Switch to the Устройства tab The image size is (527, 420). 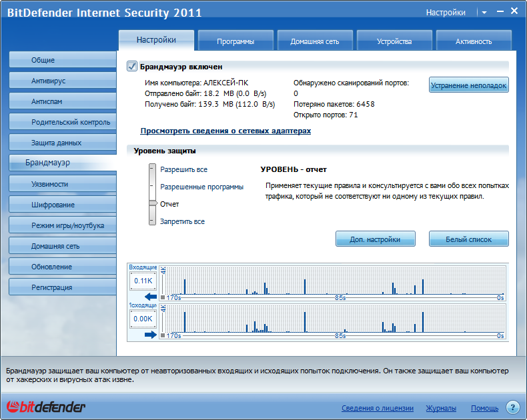point(394,41)
